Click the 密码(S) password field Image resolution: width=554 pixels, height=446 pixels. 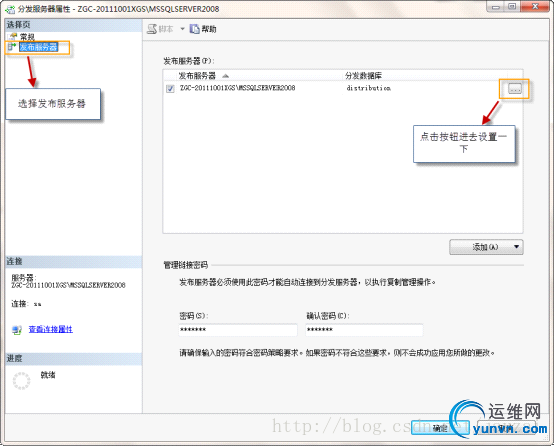click(x=238, y=330)
